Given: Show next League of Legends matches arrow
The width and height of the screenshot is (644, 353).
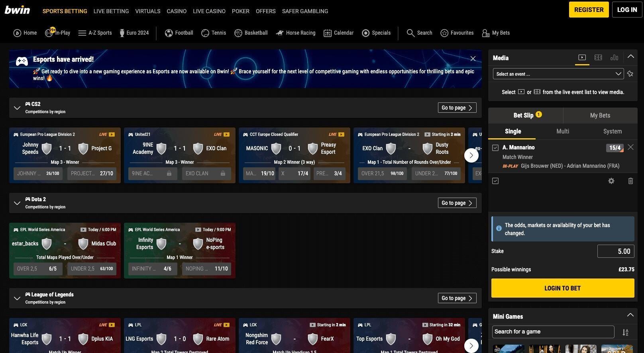Looking at the screenshot, I should tap(471, 346).
